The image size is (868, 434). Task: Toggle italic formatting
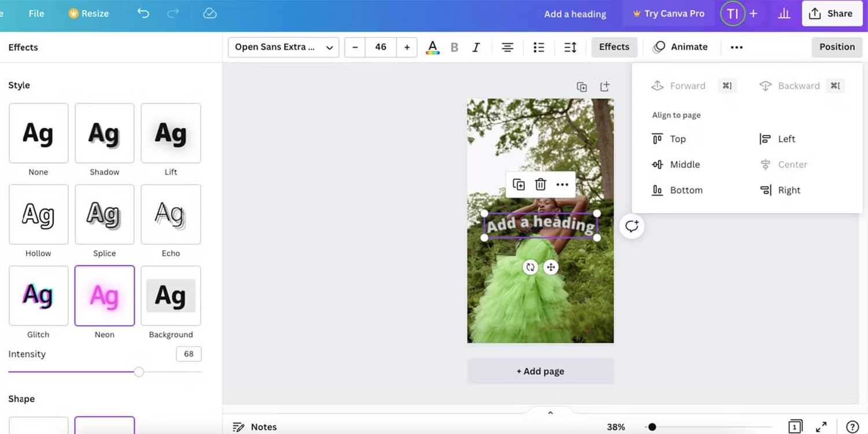tap(476, 47)
